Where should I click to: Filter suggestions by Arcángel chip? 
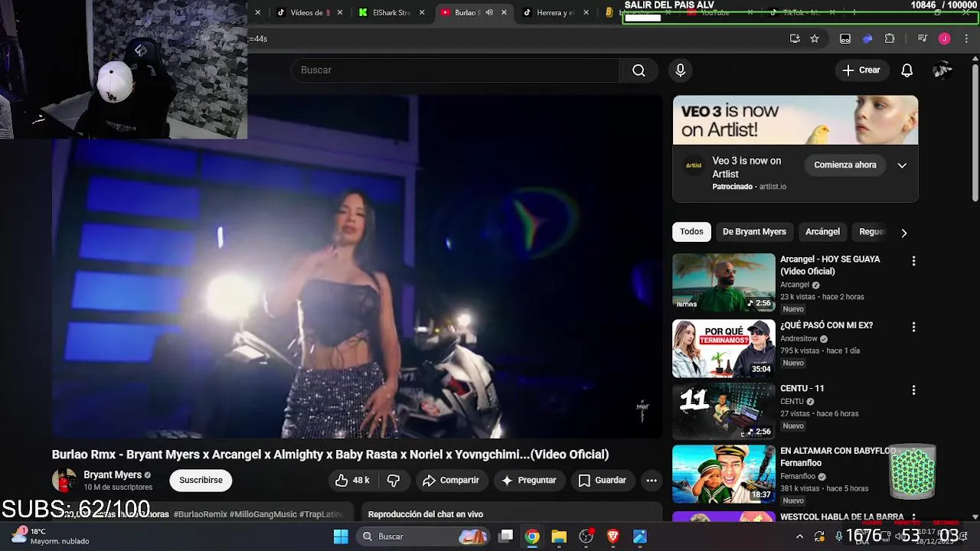point(822,232)
